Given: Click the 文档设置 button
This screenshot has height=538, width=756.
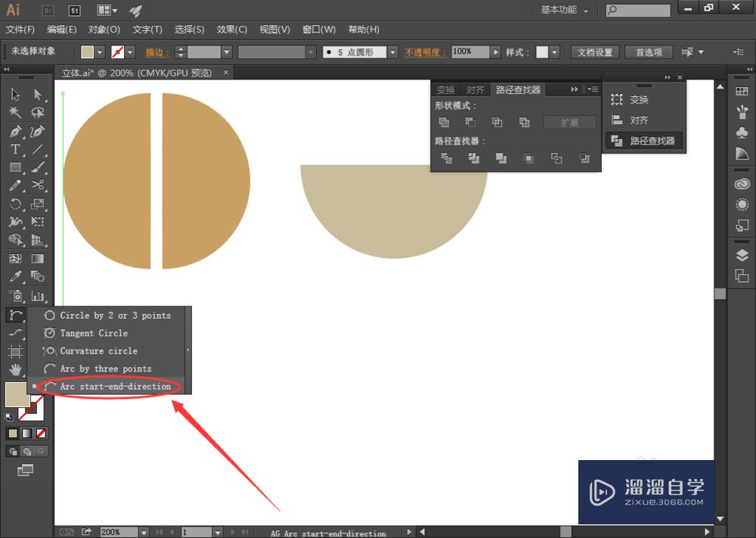Looking at the screenshot, I should point(595,52).
